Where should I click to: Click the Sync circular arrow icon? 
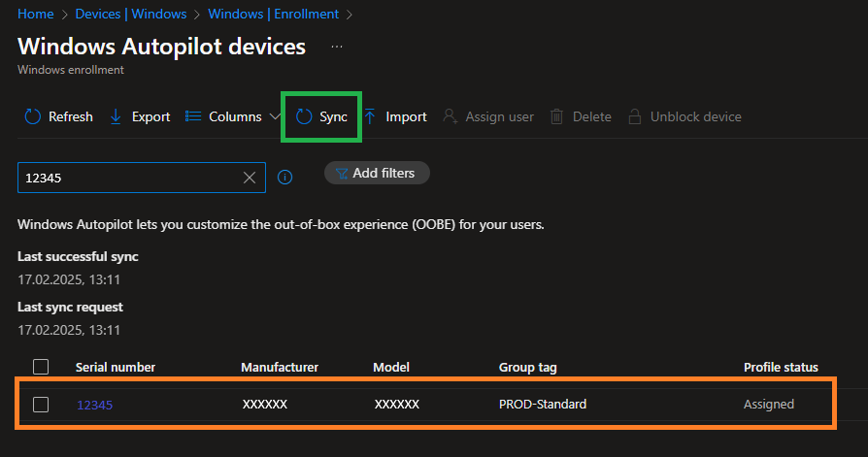click(x=304, y=116)
